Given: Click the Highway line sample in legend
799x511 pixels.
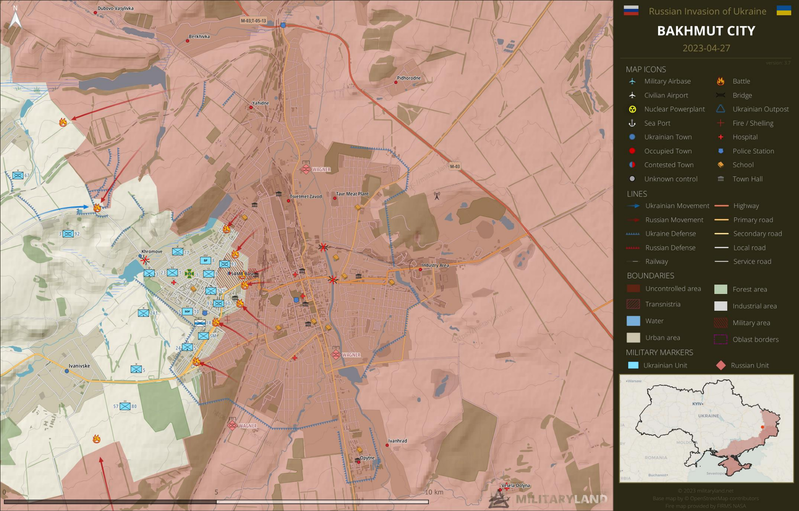Looking at the screenshot, I should (x=721, y=206).
